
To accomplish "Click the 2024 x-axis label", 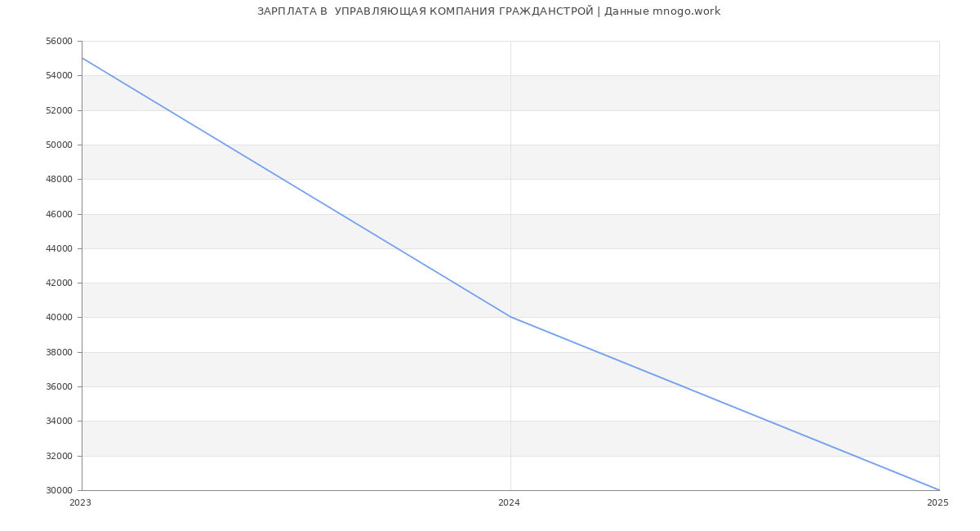I will click(x=509, y=503).
